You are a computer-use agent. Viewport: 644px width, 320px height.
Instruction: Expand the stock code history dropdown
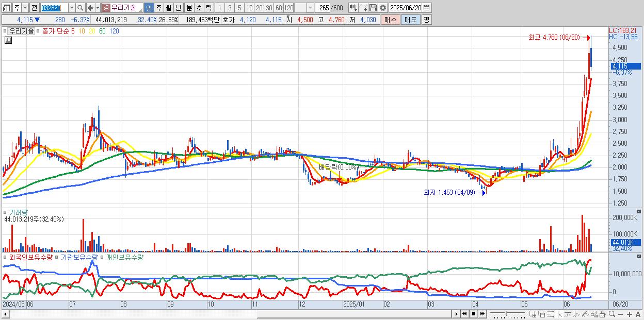coord(72,8)
